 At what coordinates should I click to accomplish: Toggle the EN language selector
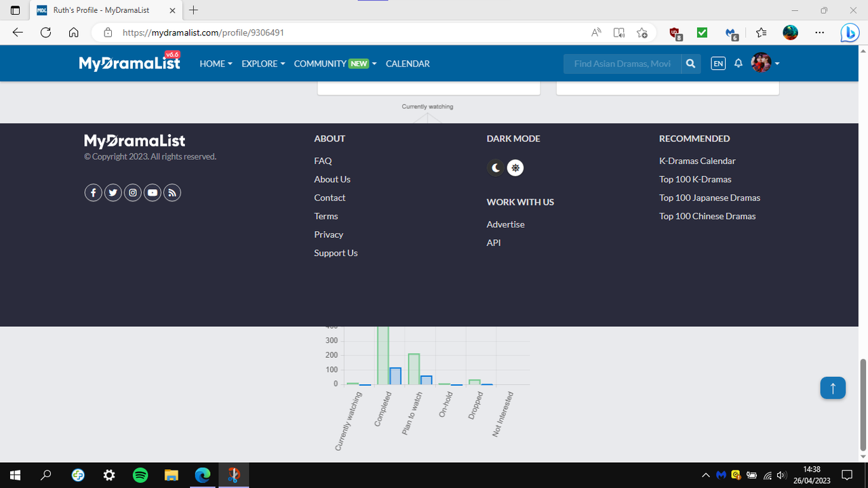coord(717,64)
